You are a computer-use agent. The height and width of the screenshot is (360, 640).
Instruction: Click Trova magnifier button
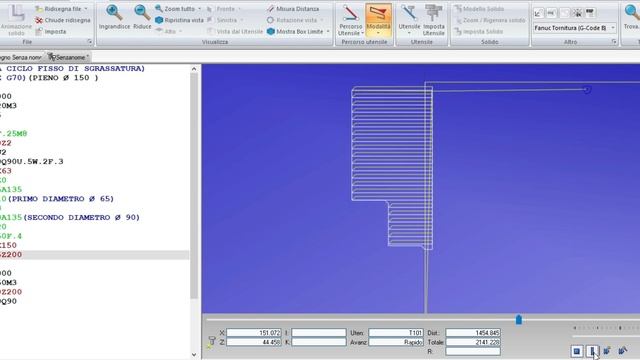(x=632, y=17)
